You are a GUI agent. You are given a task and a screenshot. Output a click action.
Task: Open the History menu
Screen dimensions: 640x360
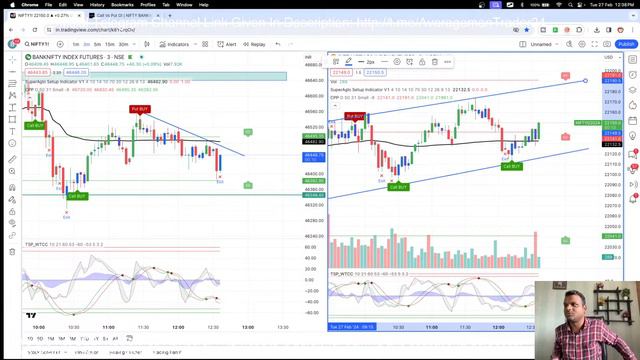click(x=97, y=4)
